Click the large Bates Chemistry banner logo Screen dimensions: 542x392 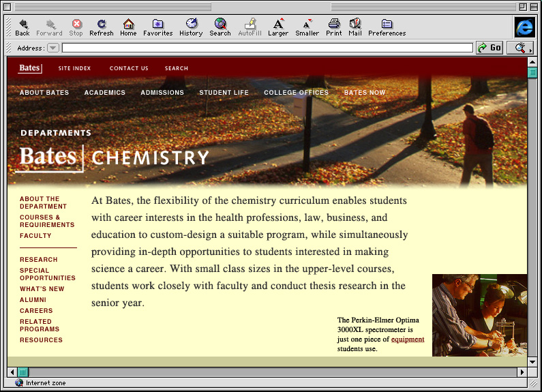tap(112, 158)
